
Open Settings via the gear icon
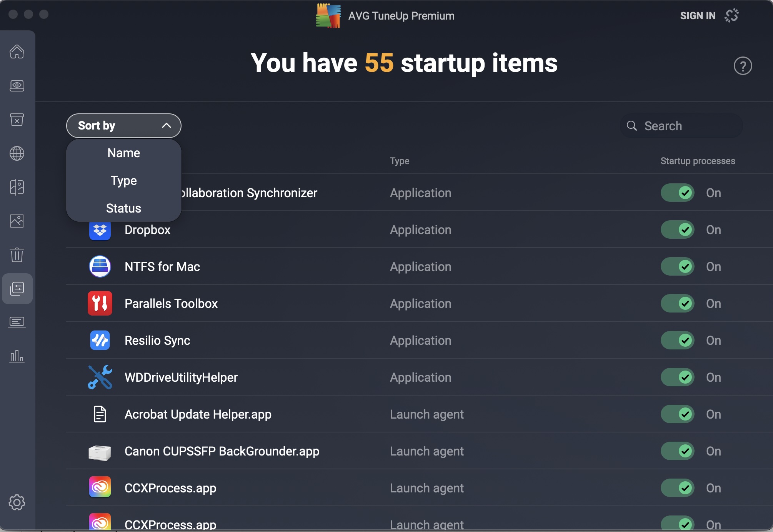(17, 502)
